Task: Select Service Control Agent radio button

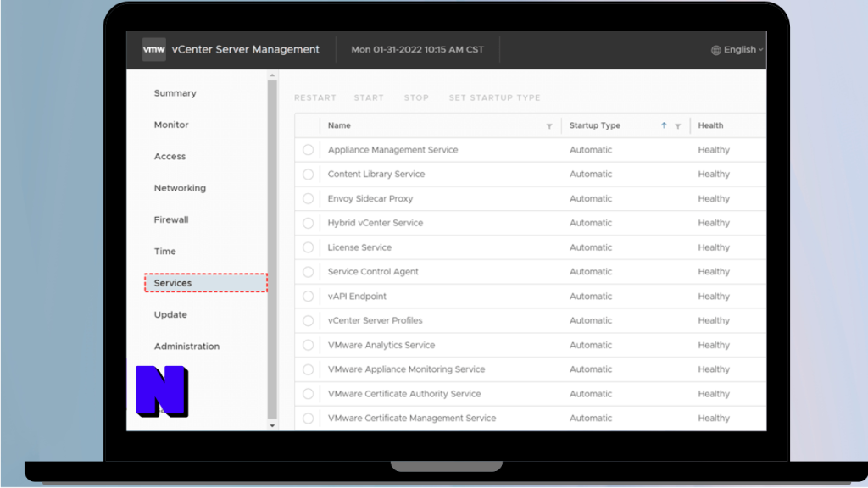Action: pos(309,272)
